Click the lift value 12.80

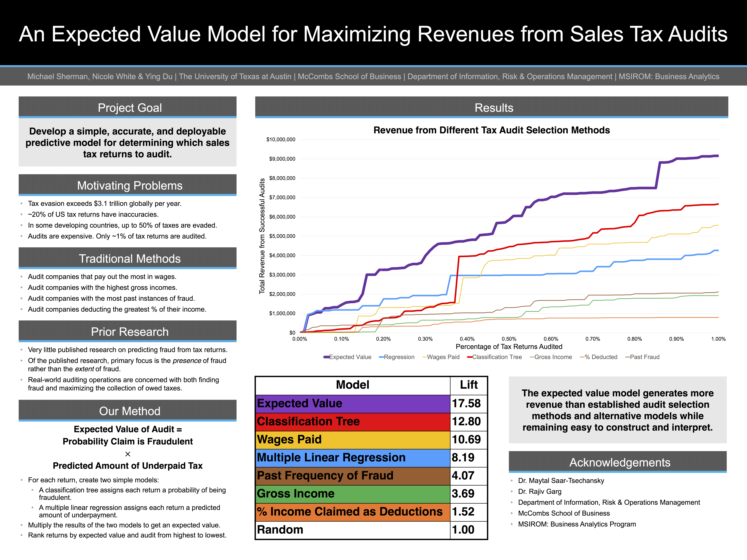466,422
